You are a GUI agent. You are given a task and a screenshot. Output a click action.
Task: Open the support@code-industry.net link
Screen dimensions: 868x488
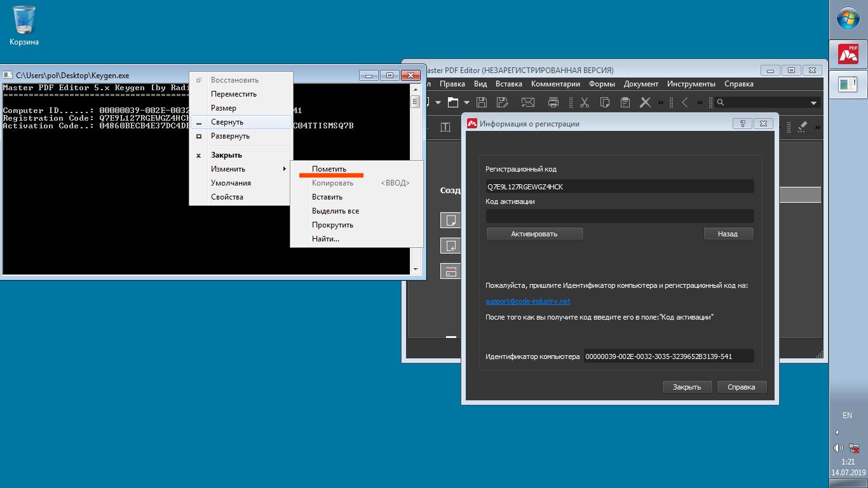[x=528, y=301]
